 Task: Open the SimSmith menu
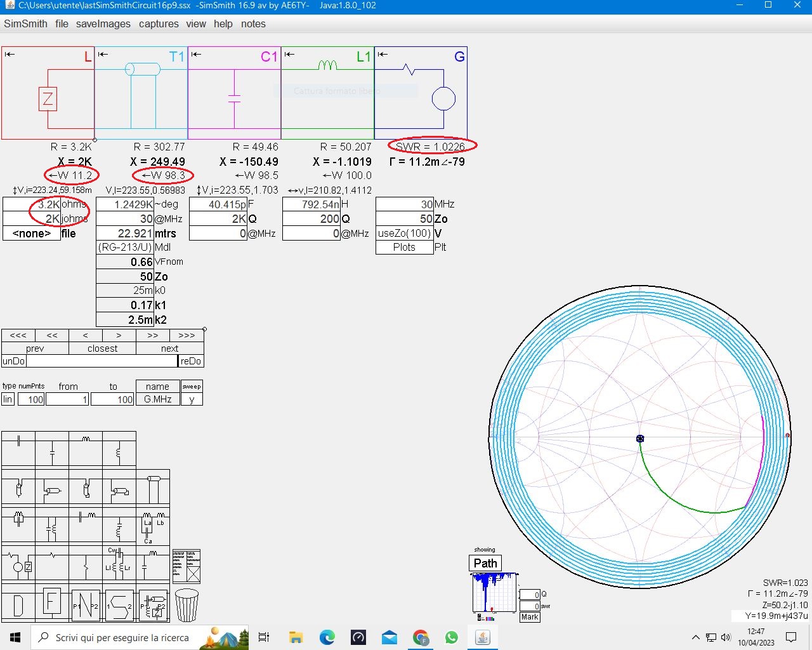(25, 23)
